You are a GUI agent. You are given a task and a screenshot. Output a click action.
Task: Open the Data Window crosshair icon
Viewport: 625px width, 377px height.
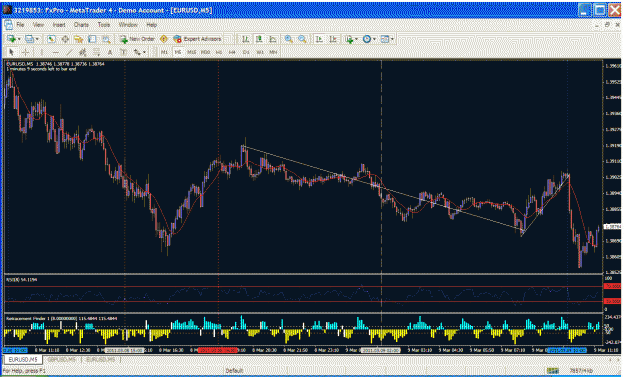[x=65, y=39]
